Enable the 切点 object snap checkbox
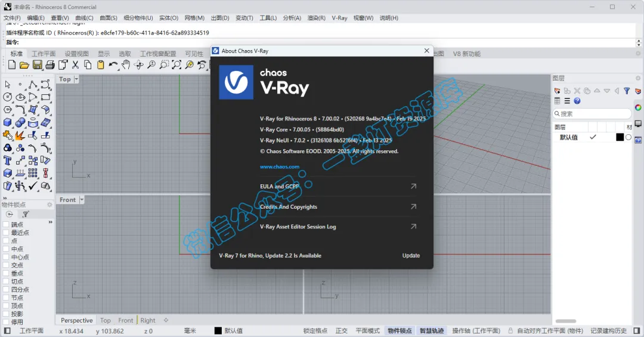 click(6, 282)
